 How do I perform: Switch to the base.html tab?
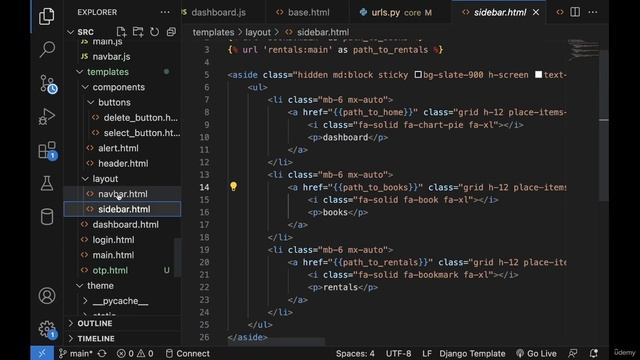[x=309, y=12]
